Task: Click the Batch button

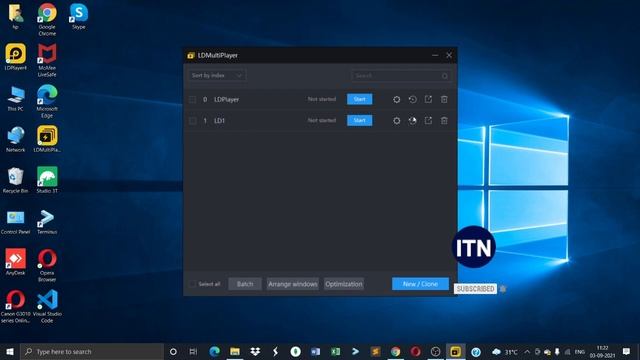Action: click(x=245, y=284)
